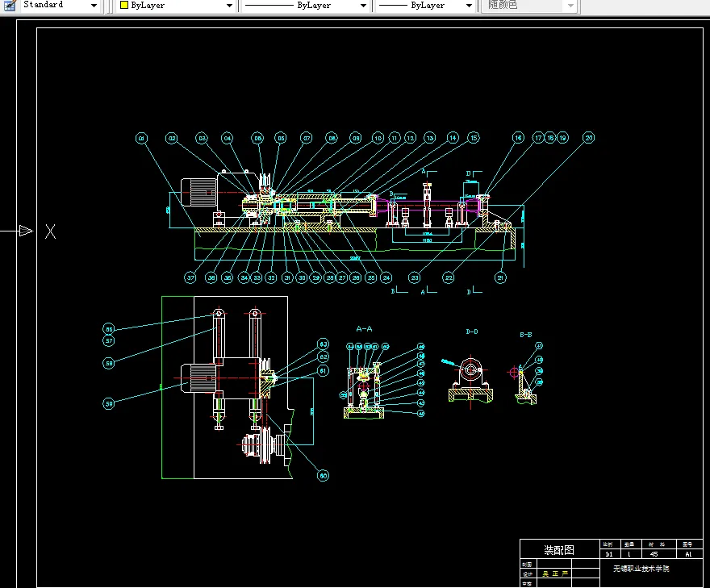The image size is (710, 588).
Task: Click the D-D section view label
Action: [x=472, y=332]
